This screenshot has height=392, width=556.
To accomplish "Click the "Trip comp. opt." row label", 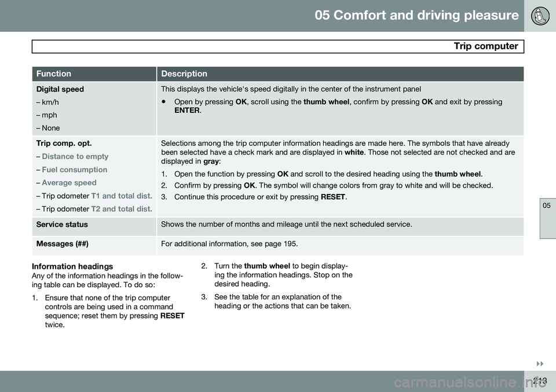I will point(64,144).
